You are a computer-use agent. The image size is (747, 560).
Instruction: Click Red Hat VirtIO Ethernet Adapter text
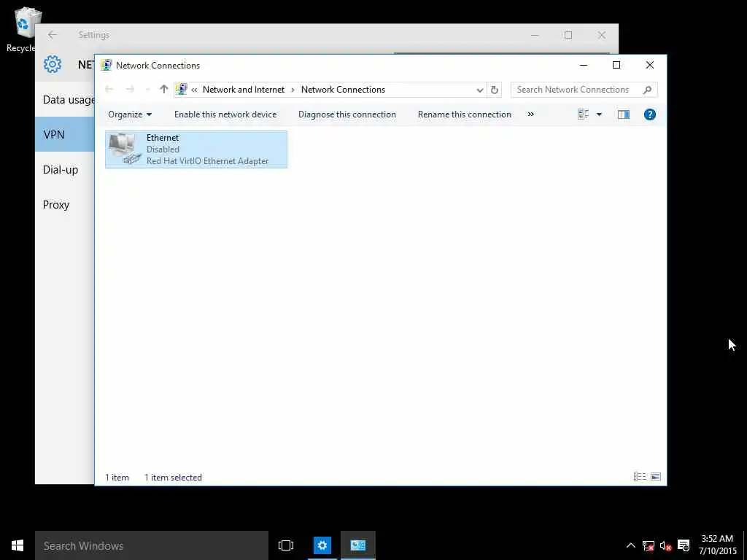pyautogui.click(x=207, y=161)
